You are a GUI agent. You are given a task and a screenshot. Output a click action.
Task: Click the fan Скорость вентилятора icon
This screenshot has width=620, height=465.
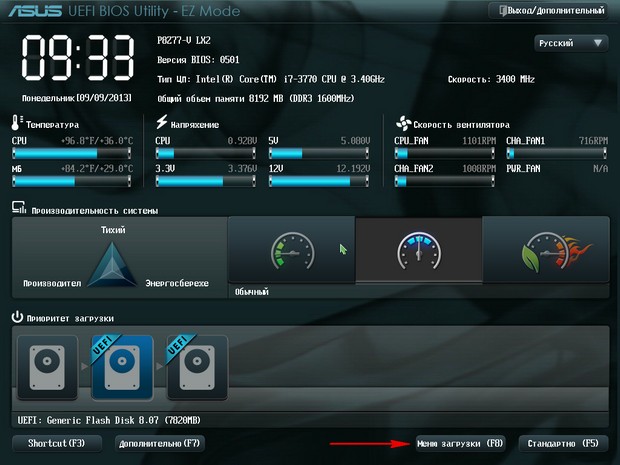[x=403, y=123]
